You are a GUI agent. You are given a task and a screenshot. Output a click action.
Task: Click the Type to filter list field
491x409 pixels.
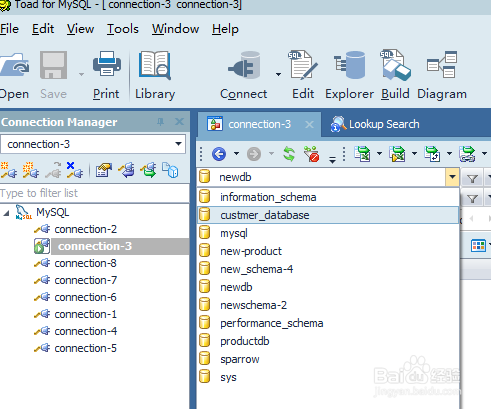94,193
